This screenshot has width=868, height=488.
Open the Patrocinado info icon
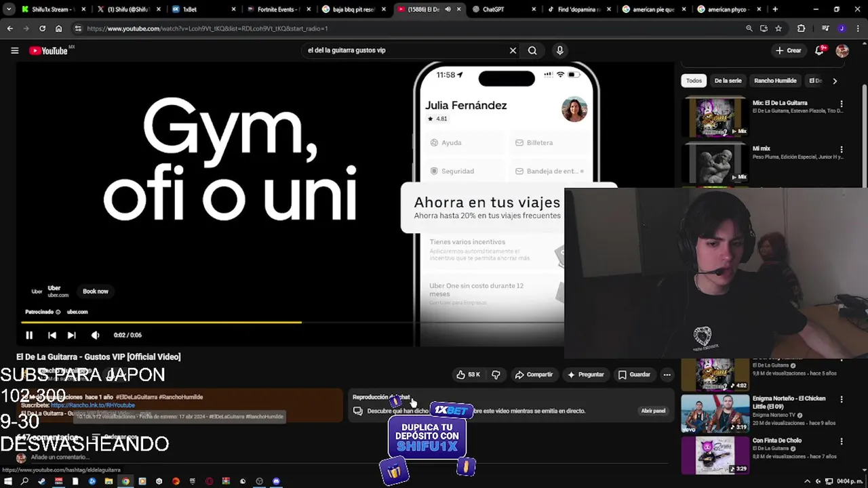click(58, 312)
